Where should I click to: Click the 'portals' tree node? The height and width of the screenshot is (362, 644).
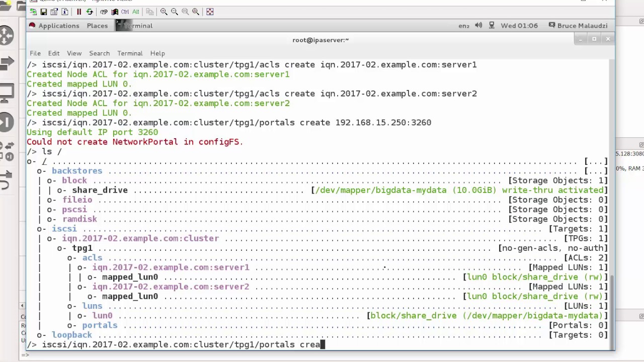pos(100,325)
